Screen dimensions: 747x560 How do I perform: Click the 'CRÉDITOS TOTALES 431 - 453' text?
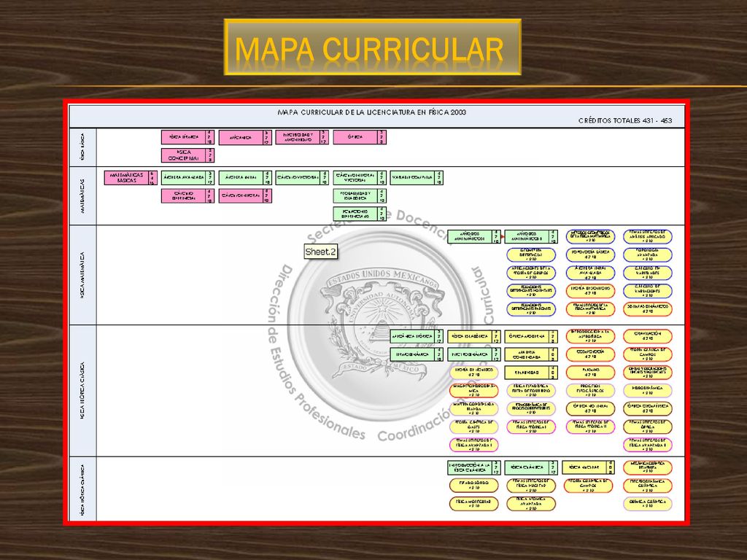[x=625, y=120]
